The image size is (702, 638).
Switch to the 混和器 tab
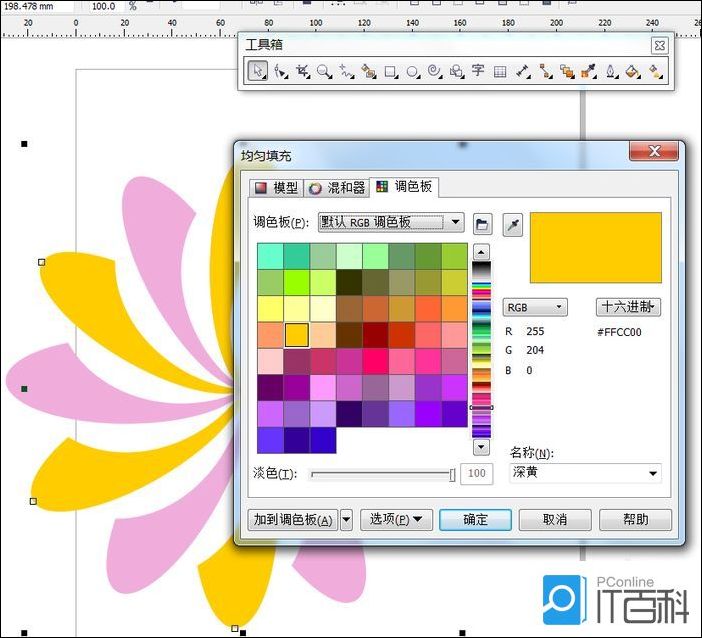[337, 187]
